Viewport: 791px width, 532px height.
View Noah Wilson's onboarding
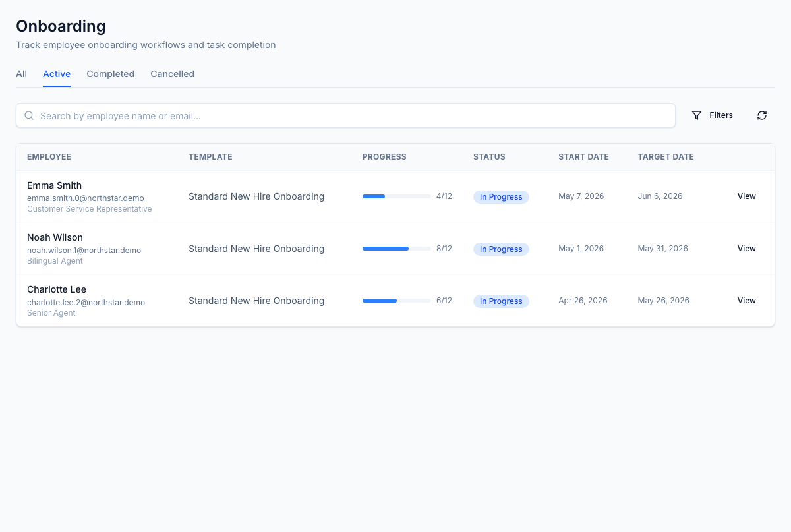pos(746,249)
